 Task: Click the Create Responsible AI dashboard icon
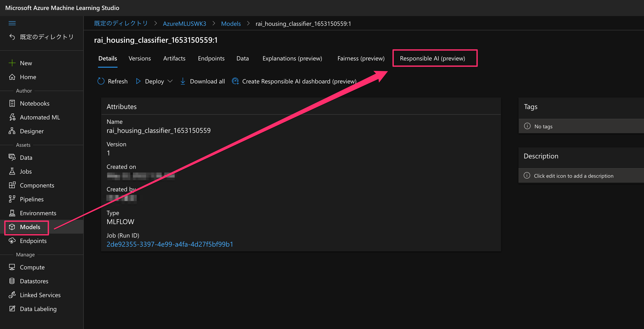click(235, 81)
